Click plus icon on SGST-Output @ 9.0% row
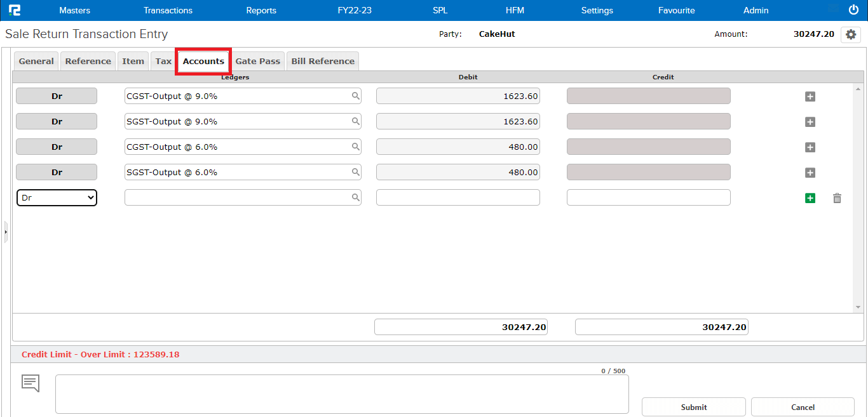868x417 pixels. point(810,122)
